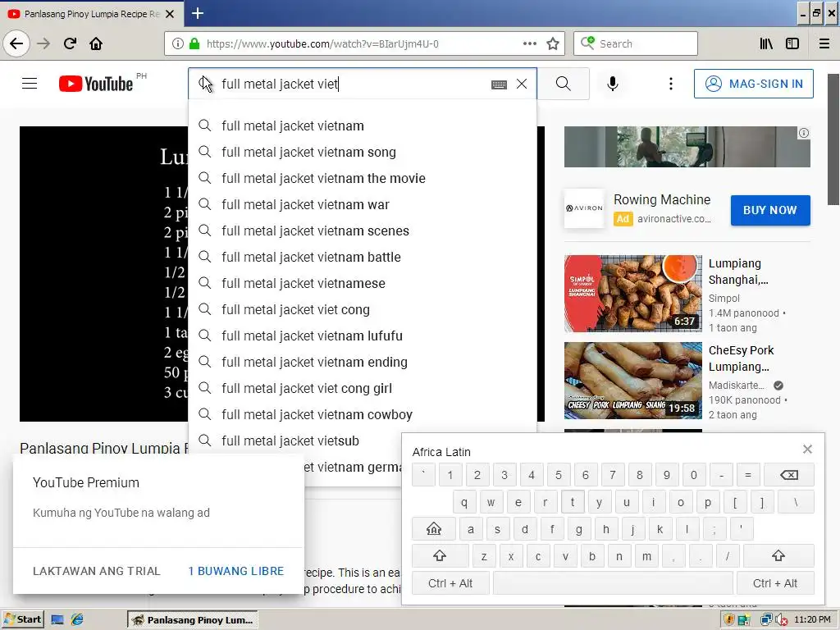Reload the page with the refresh icon
840x630 pixels.
(x=71, y=43)
